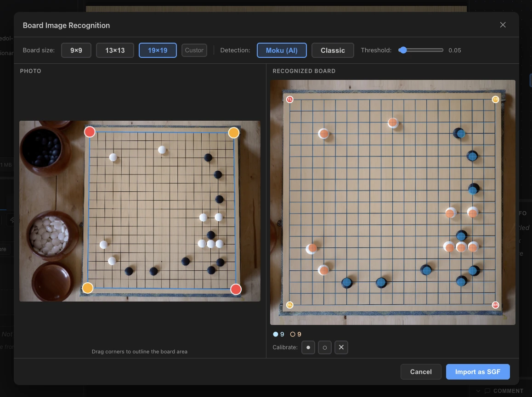The height and width of the screenshot is (397, 532).
Task: Click the orange bottom-left corner handle on photo
Action: (88, 288)
